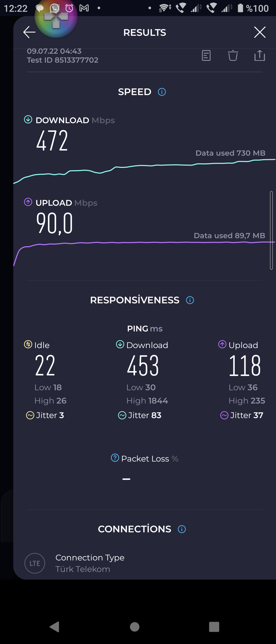Screen dimensions: 276x644
Task: Tap the Packet Loss question mark icon
Action: 115,458
